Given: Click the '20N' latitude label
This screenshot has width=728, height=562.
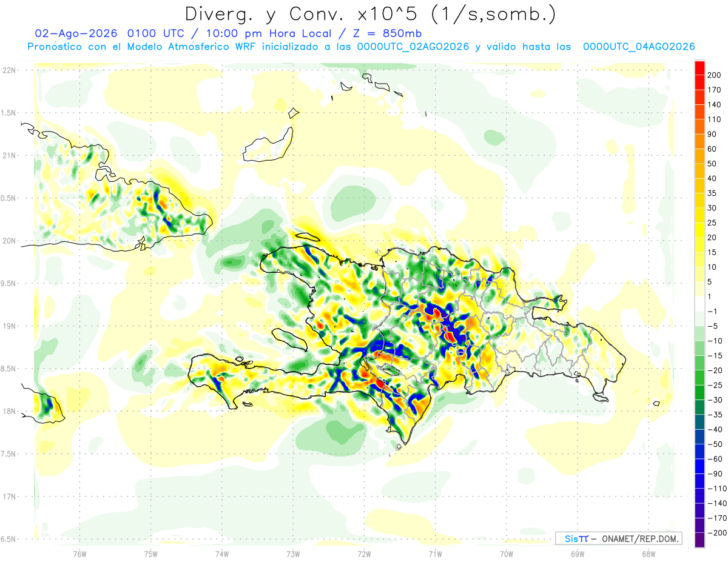Looking at the screenshot, I should [x=9, y=241].
